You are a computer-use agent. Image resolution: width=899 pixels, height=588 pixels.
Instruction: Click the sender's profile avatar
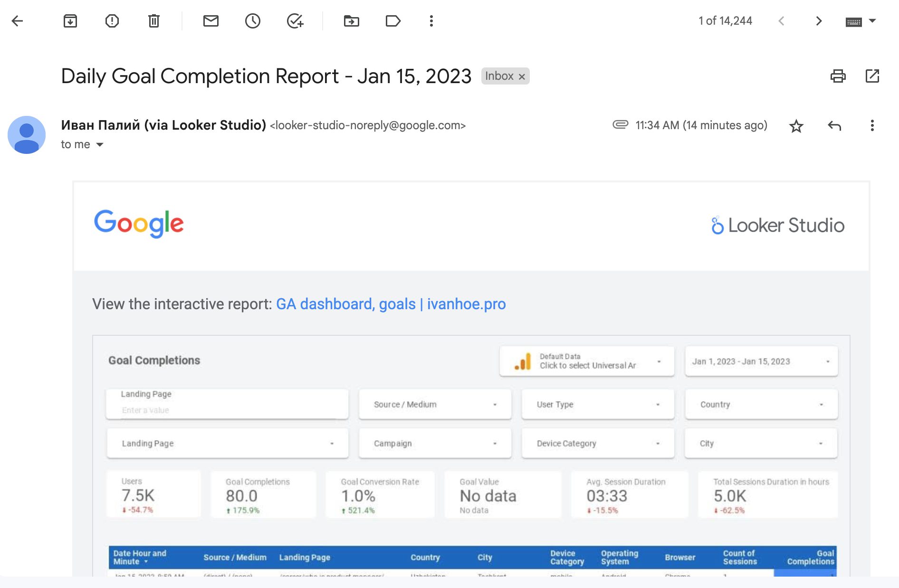click(27, 135)
